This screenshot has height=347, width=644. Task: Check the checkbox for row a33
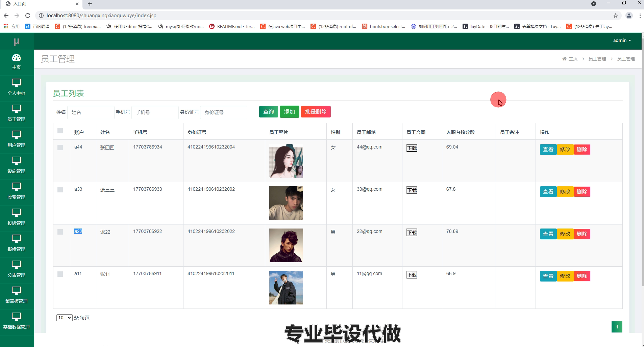tap(60, 190)
